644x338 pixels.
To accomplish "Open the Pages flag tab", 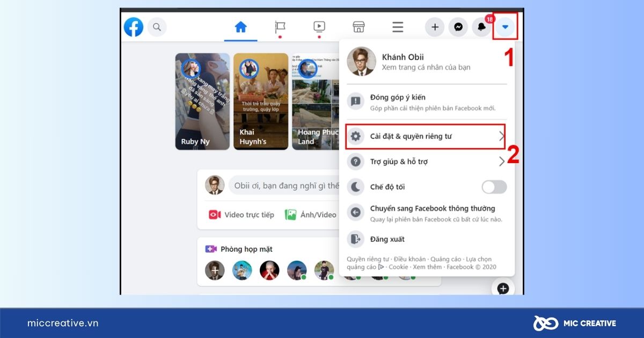I will point(280,27).
